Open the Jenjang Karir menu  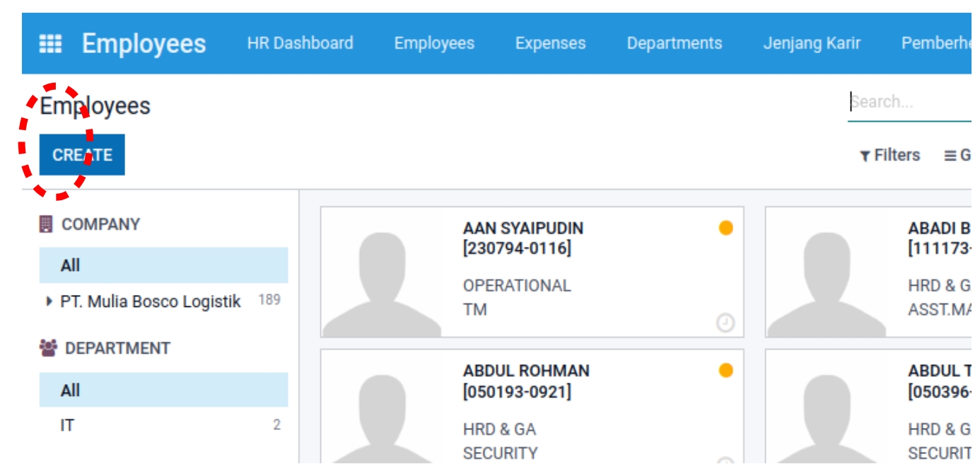(x=812, y=43)
